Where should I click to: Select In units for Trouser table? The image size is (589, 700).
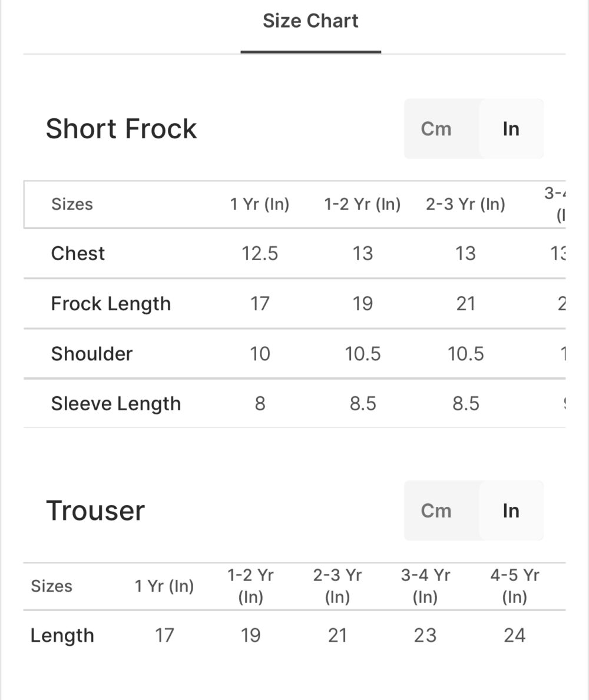point(511,510)
